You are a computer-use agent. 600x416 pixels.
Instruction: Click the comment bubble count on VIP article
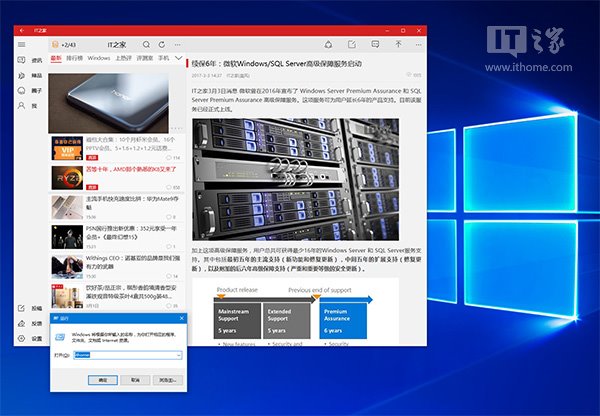[173, 158]
